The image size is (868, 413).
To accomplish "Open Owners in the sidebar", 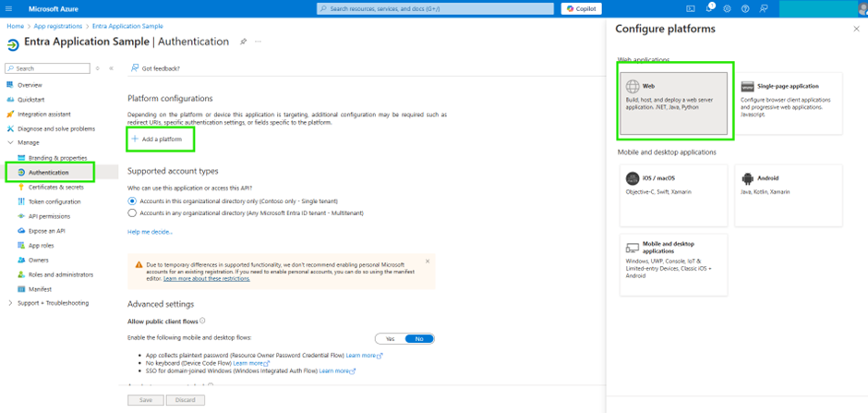I will click(x=38, y=260).
